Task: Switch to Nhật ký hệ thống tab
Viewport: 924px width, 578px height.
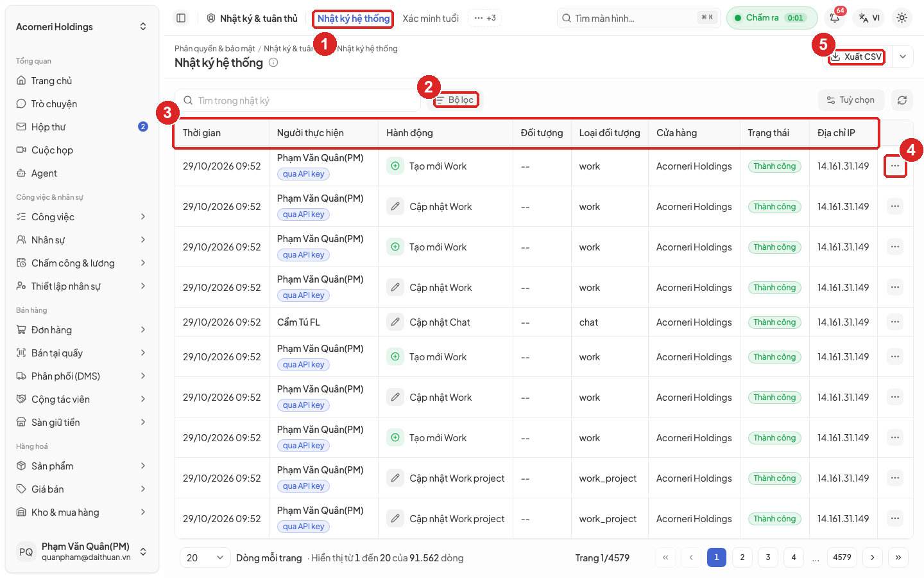Action: (x=354, y=19)
